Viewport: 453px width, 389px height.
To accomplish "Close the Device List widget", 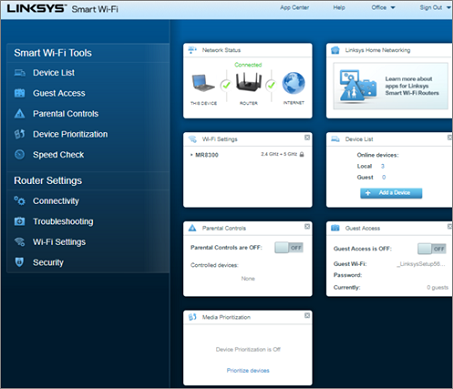I will pyautogui.click(x=450, y=137).
